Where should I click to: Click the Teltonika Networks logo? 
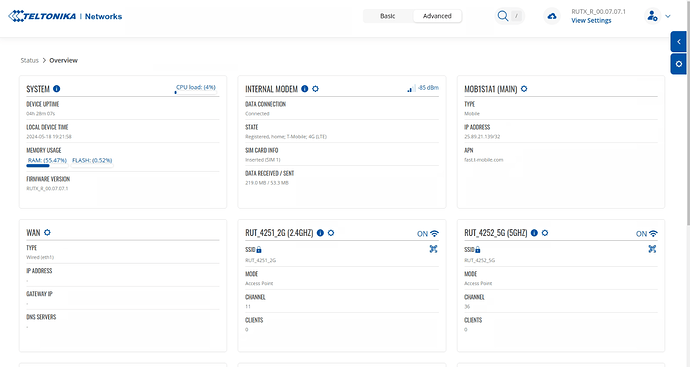pos(65,16)
